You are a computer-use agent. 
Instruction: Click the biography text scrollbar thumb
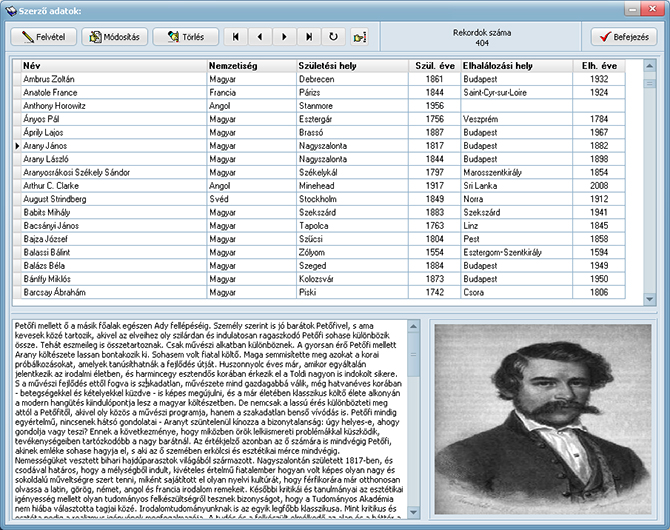pos(413,355)
